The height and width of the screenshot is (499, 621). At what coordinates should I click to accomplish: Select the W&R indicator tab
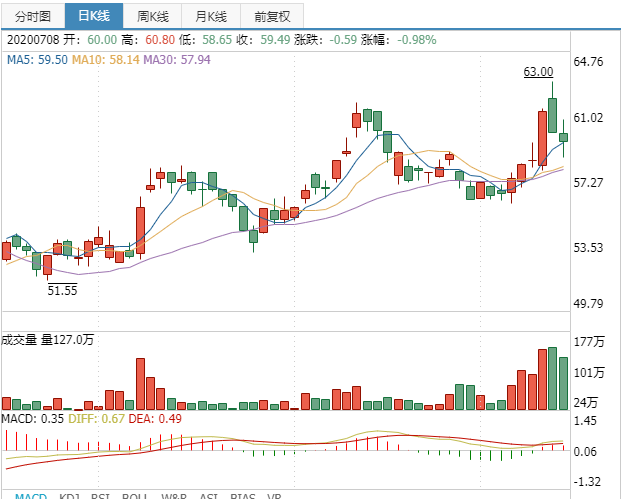point(173,496)
